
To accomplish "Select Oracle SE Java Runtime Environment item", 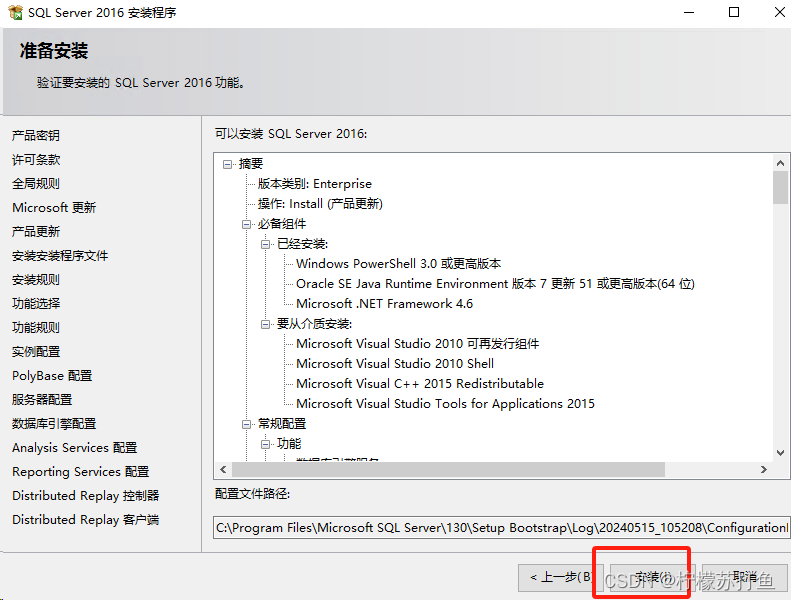I will tap(495, 284).
